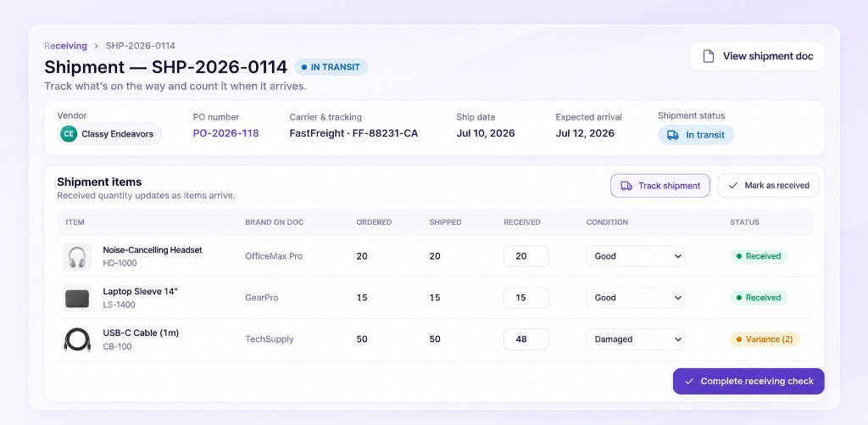Image resolution: width=868 pixels, height=425 pixels.
Task: Click the USB-C cable product thumbnail
Action: click(x=77, y=339)
